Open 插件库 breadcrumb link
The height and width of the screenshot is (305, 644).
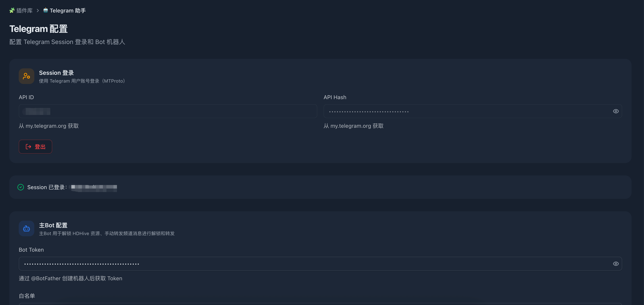point(25,11)
